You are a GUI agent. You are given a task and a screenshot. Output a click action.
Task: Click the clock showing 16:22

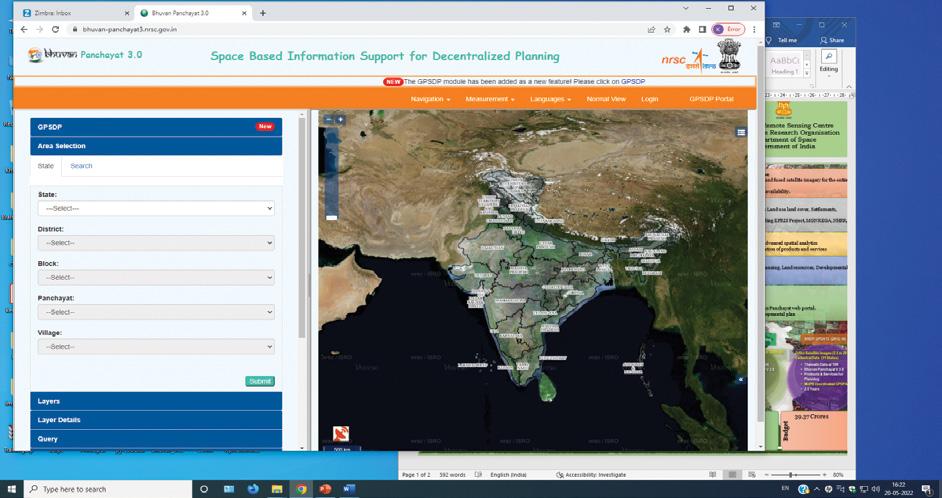898,488
